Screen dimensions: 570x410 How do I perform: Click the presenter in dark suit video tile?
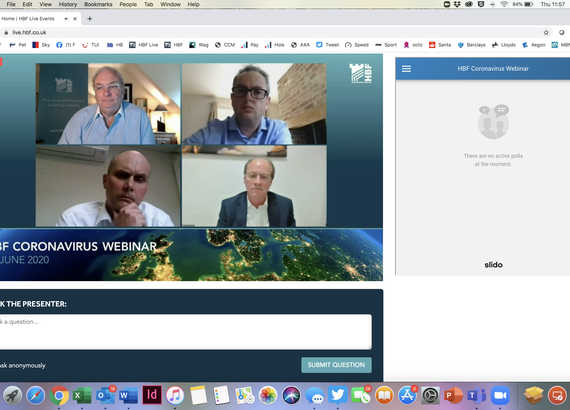click(254, 186)
